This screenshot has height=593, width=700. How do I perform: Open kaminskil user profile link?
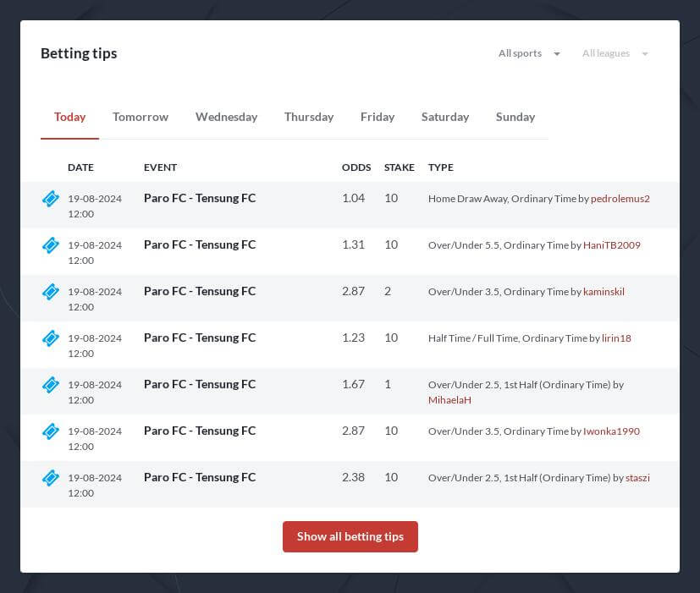coord(604,291)
